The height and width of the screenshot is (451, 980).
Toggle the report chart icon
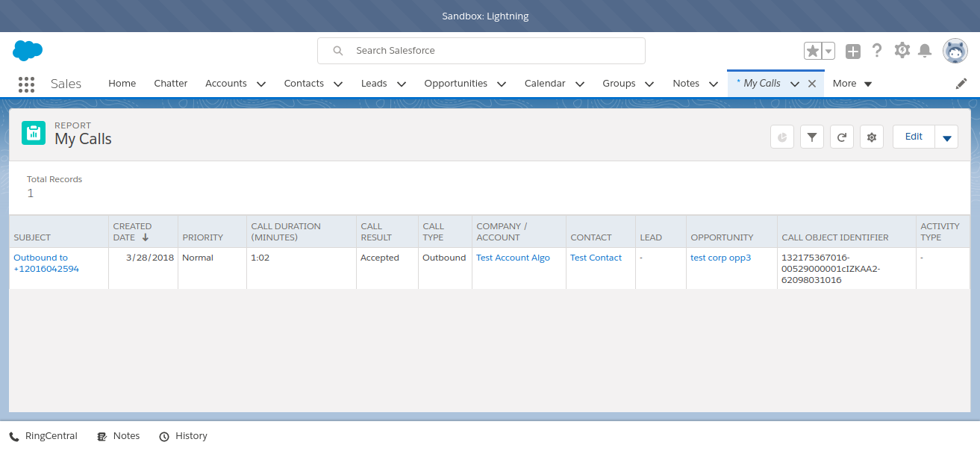[781, 137]
